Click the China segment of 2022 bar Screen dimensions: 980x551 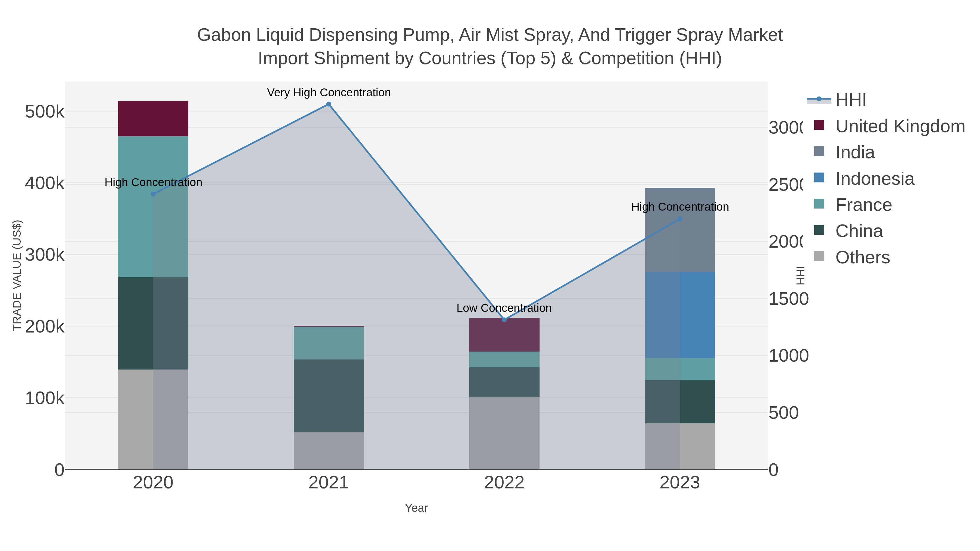click(504, 382)
